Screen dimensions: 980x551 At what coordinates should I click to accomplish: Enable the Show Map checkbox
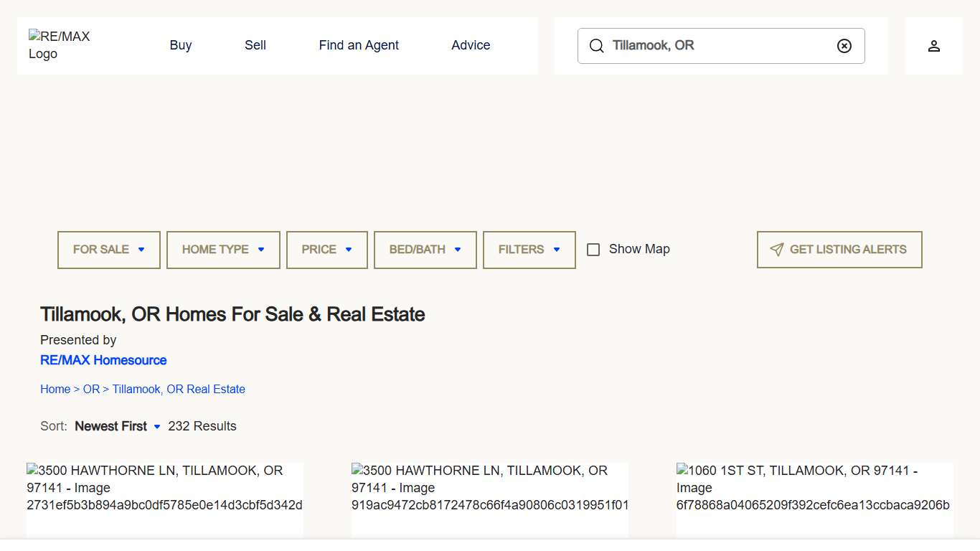point(593,250)
